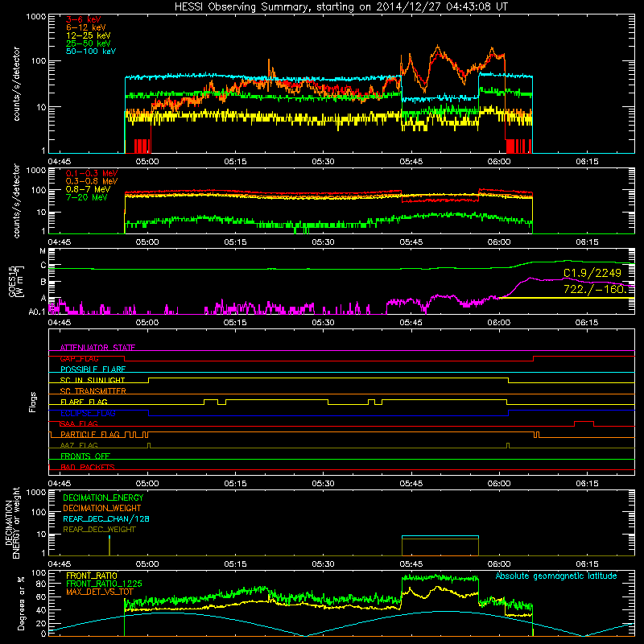Click the Flags vertical axis label
The width and height of the screenshot is (644, 644).
[x=33, y=402]
